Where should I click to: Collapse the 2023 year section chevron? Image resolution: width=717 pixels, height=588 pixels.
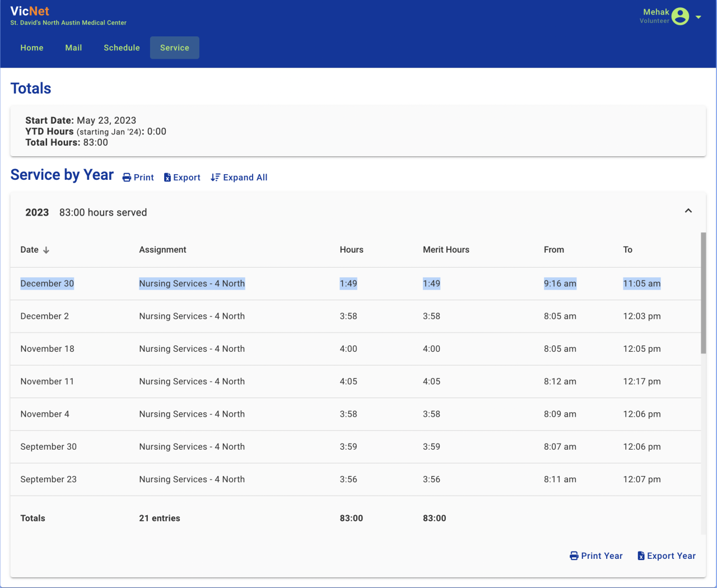688,211
